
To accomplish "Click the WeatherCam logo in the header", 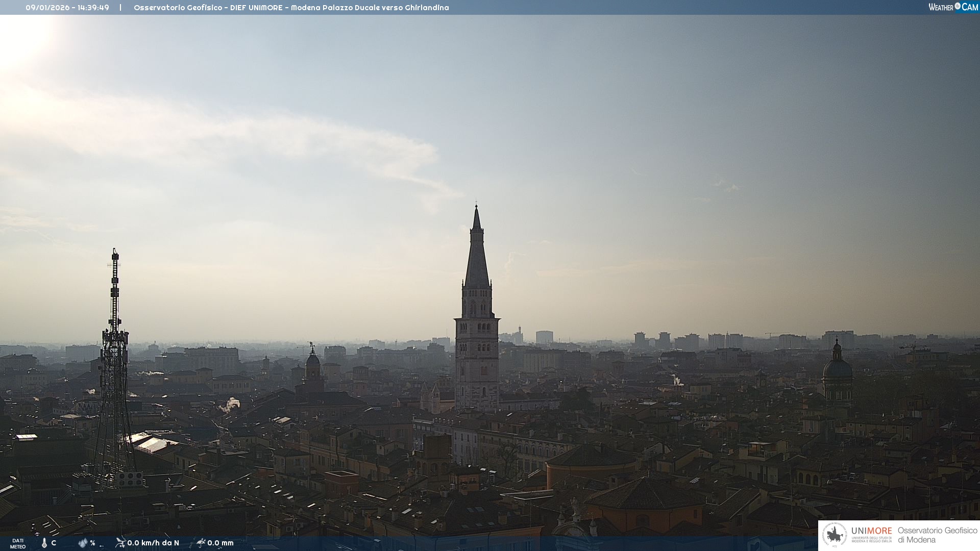I will point(953,7).
